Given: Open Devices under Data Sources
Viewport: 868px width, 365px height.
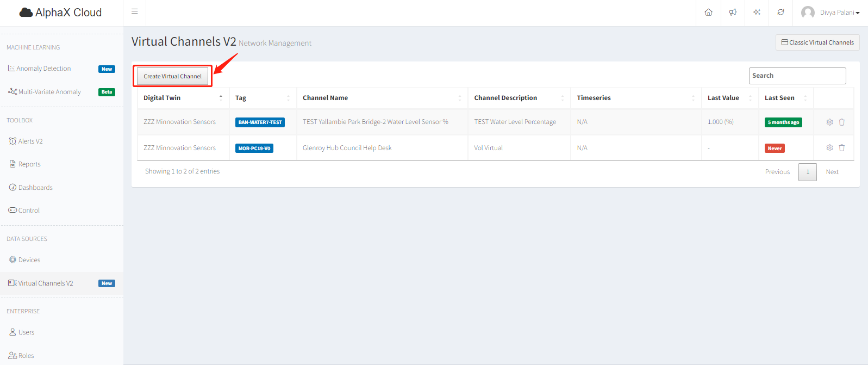Looking at the screenshot, I should coord(29,260).
